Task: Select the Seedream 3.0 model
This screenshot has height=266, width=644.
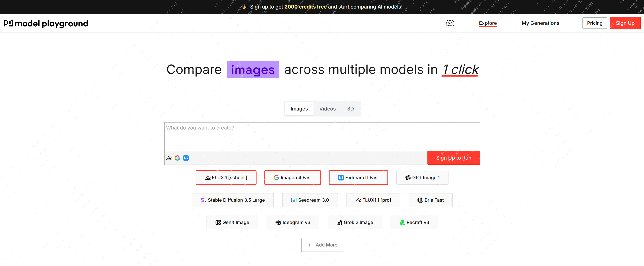Action: point(310,200)
